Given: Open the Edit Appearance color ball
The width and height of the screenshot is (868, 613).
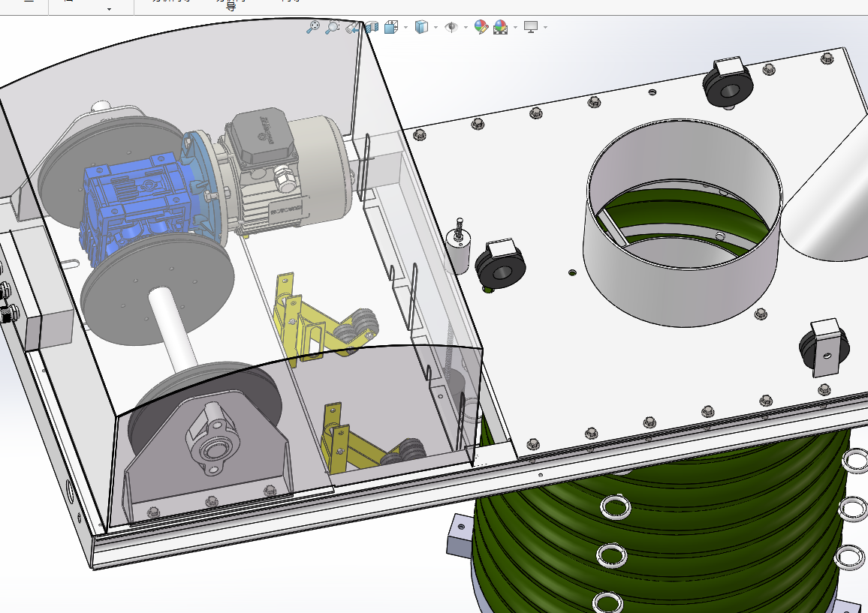Looking at the screenshot, I should (x=481, y=27).
